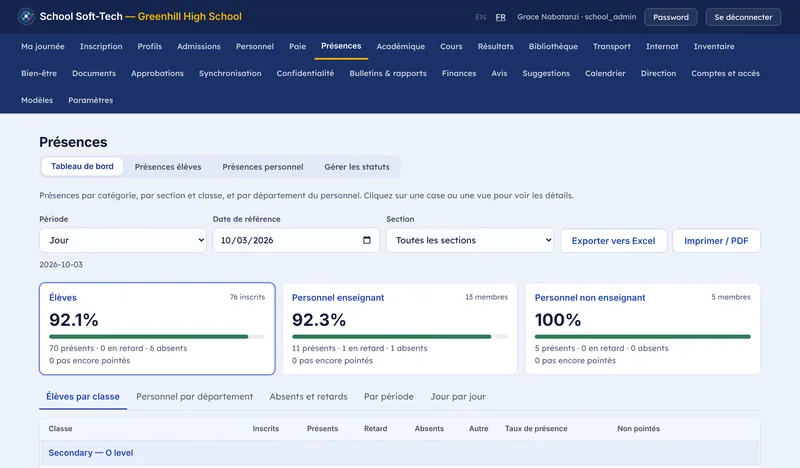Select the Gérer les statuts tab
This screenshot has width=800, height=468.
point(357,166)
